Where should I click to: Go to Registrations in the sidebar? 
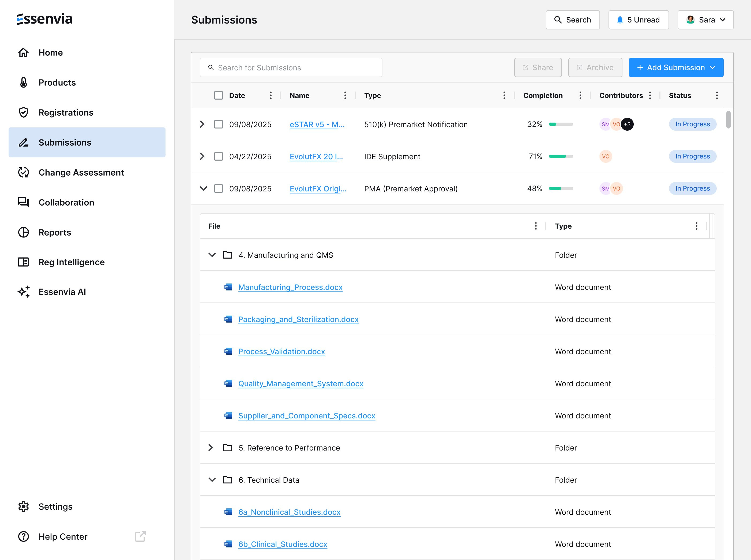tap(66, 112)
